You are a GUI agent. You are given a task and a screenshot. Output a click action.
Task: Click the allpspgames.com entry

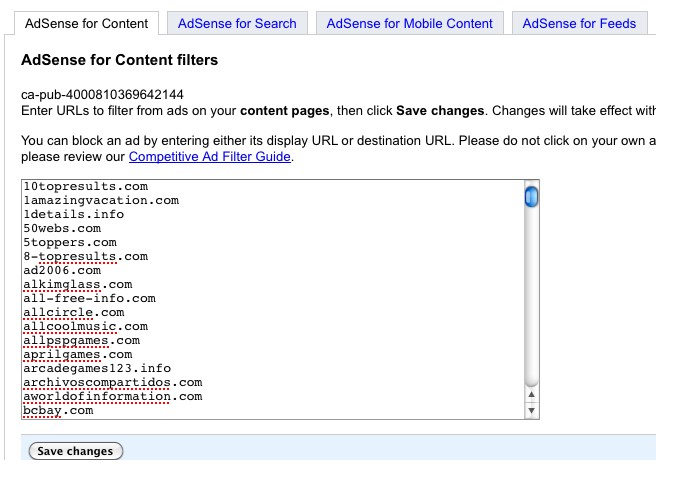pos(81,340)
